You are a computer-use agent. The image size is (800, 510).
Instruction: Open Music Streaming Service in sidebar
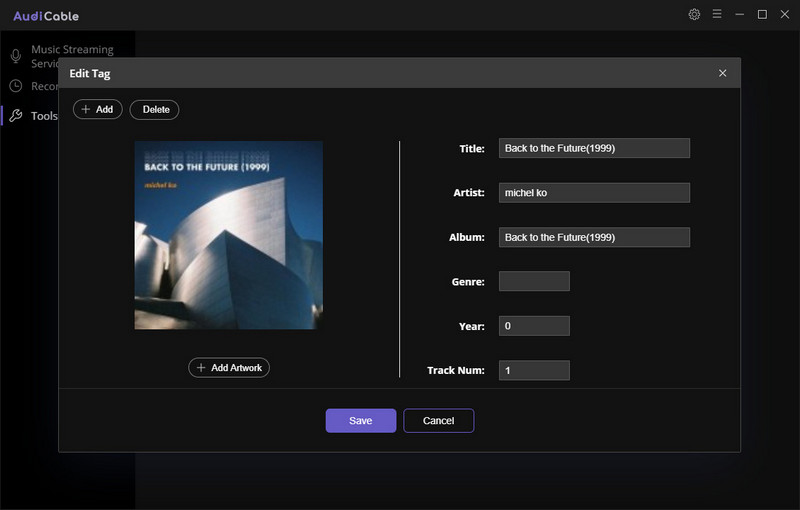[72, 56]
